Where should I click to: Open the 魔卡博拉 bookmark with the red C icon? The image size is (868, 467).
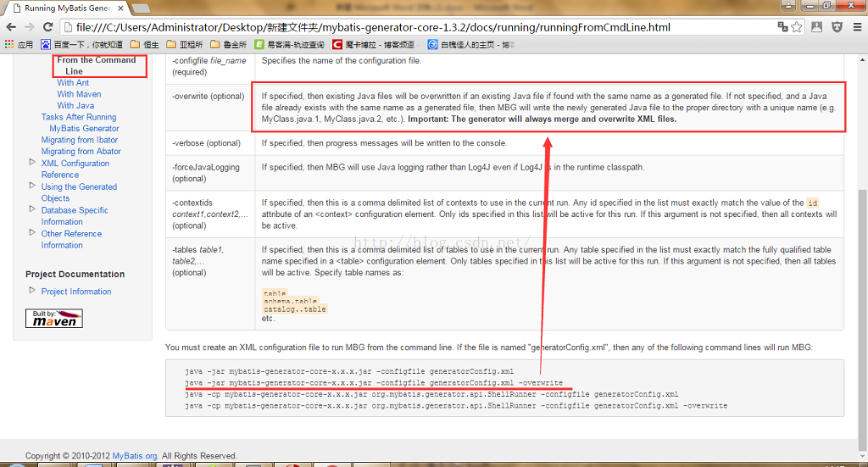[x=374, y=45]
